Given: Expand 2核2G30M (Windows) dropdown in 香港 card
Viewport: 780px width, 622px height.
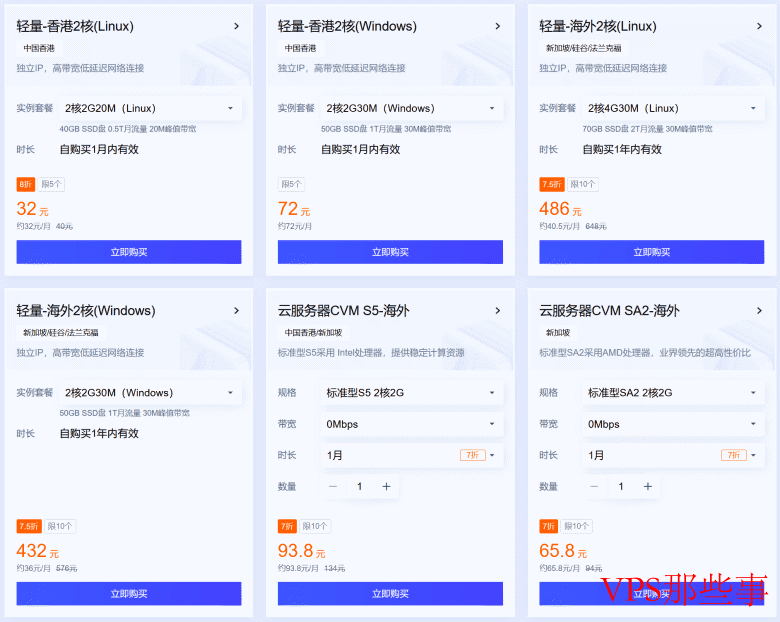Looking at the screenshot, I should click(411, 108).
